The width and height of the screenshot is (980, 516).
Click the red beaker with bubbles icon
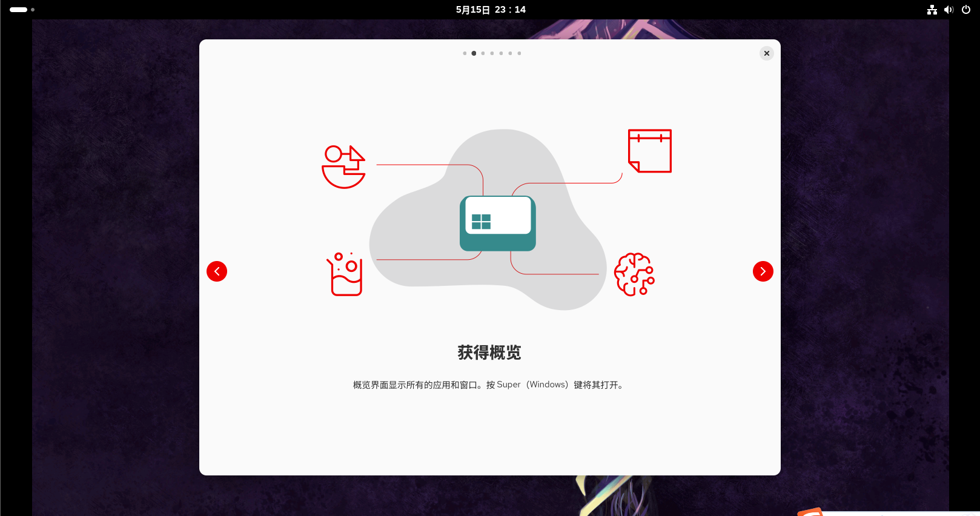[x=345, y=274]
